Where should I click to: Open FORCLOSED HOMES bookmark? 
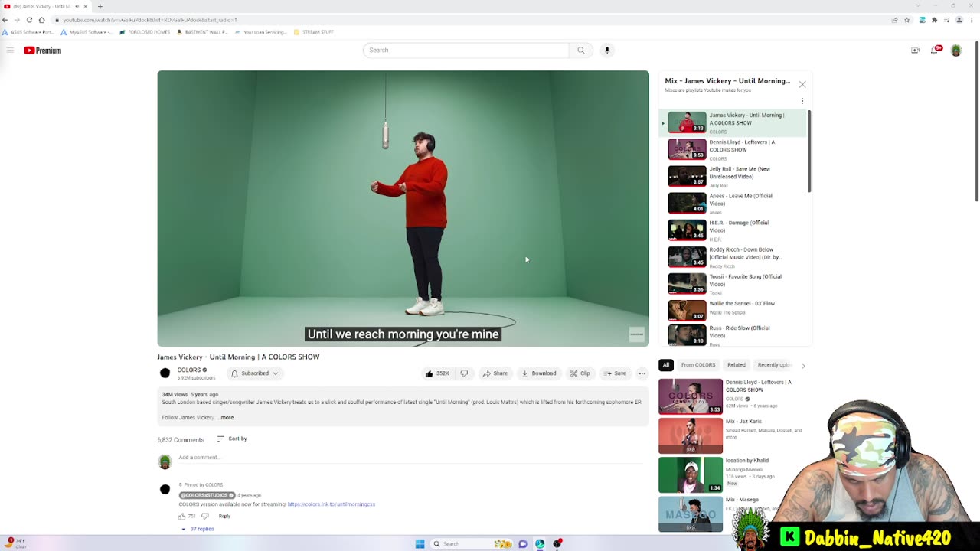point(145,32)
